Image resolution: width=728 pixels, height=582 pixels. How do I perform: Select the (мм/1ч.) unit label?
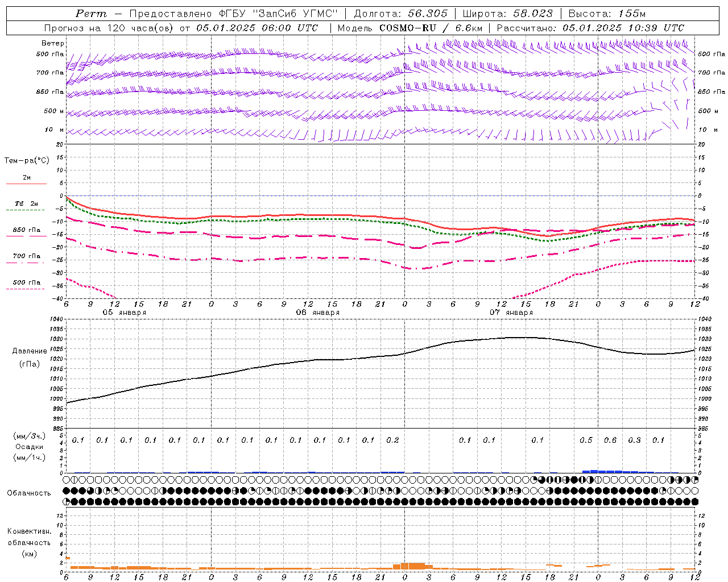[28, 458]
